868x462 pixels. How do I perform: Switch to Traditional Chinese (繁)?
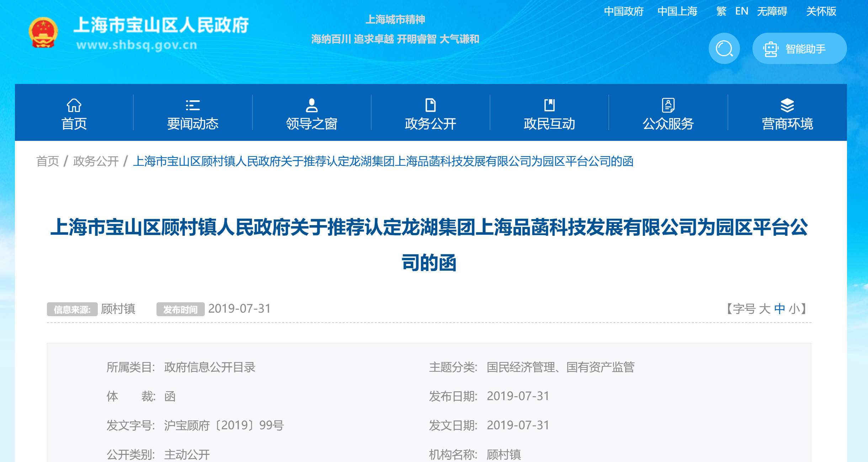(x=721, y=11)
